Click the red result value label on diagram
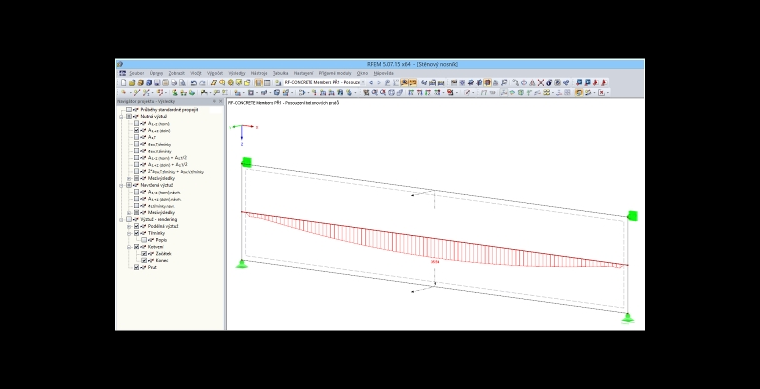Viewport: 760px width, 389px height. tap(435, 262)
